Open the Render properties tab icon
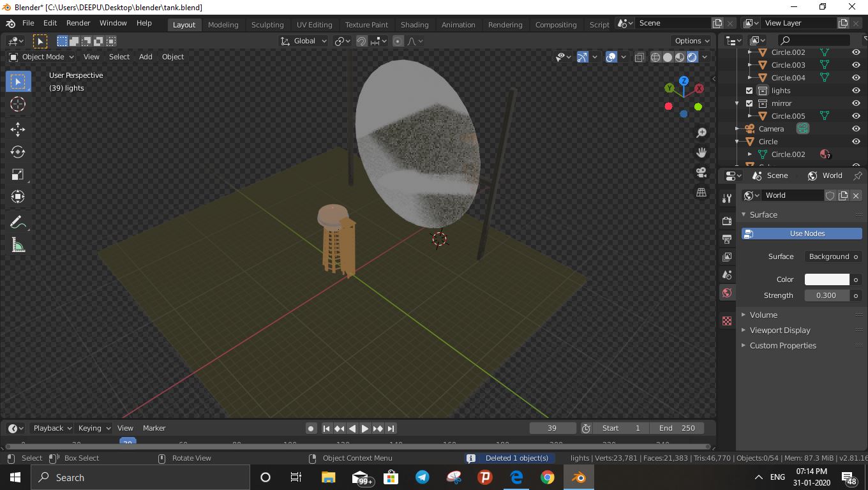Screen dimensions: 868x490 (727, 221)
